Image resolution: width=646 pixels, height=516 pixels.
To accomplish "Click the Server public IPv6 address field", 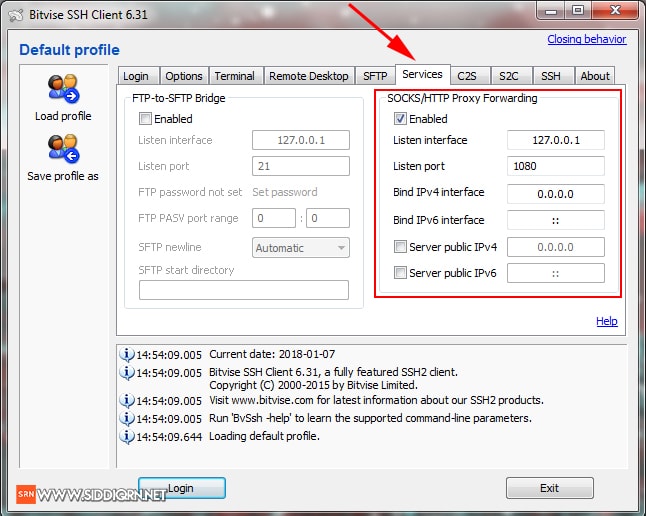I will click(x=556, y=273).
